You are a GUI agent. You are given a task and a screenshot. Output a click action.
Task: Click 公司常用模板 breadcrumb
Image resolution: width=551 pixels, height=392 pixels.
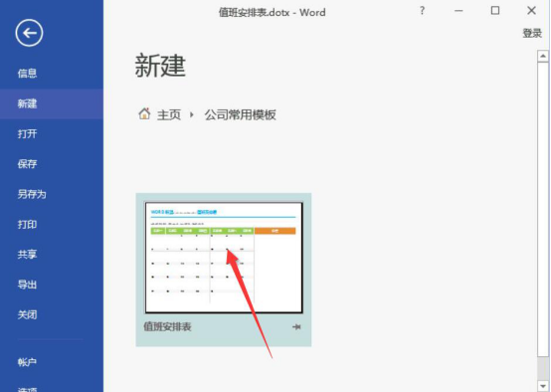pos(241,115)
